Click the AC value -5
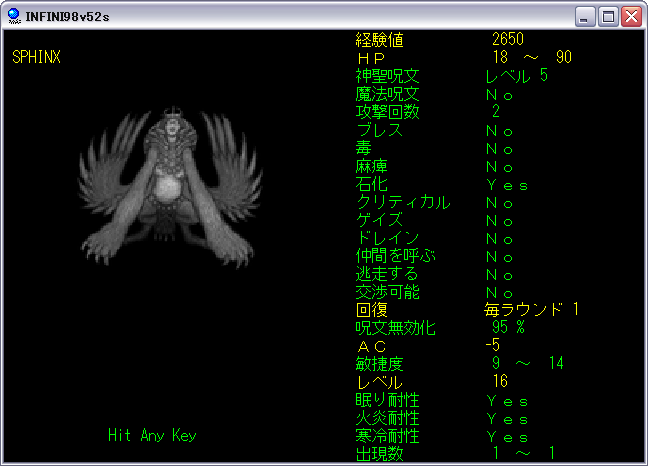 (x=493, y=345)
